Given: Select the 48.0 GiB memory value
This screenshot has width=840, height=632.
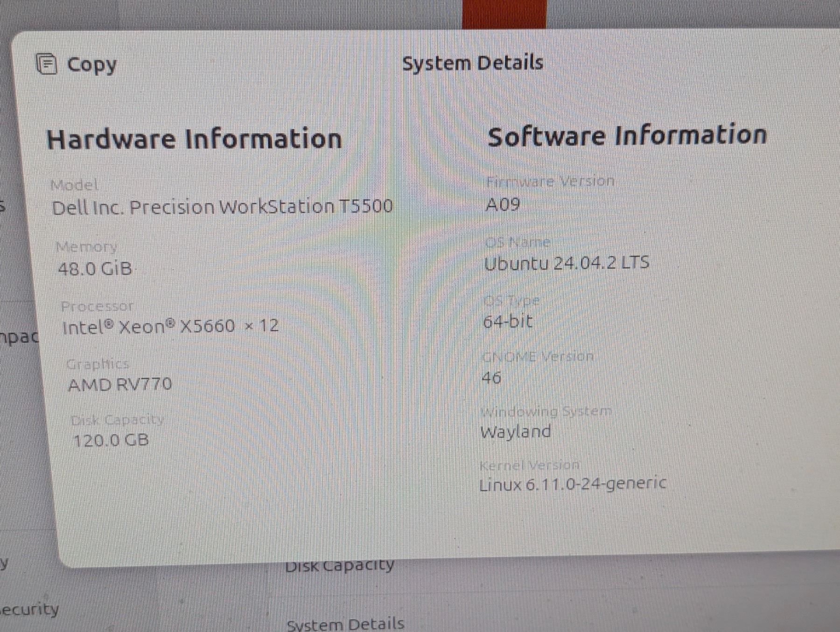Looking at the screenshot, I should pyautogui.click(x=95, y=269).
